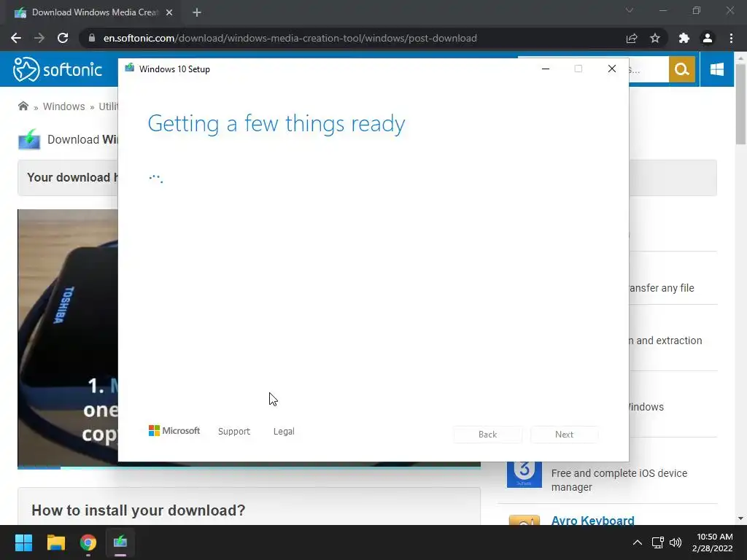
Task: Click the Back button in Setup
Action: point(488,435)
